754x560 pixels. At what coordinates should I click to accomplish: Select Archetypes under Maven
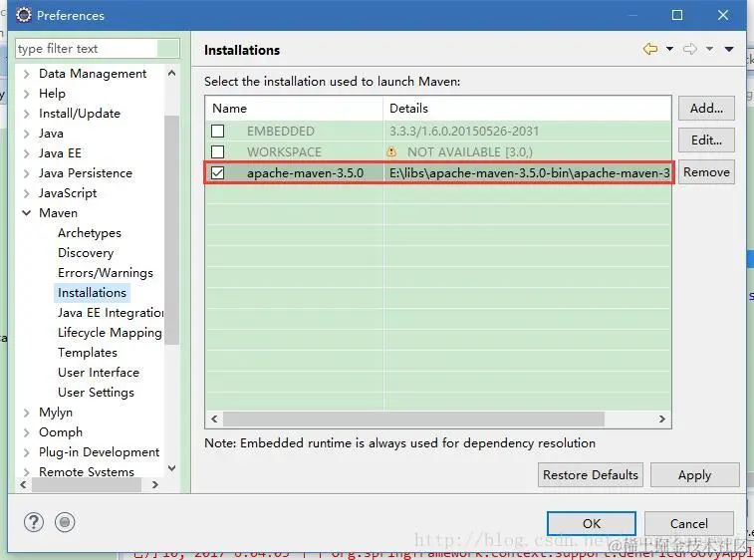tap(90, 233)
